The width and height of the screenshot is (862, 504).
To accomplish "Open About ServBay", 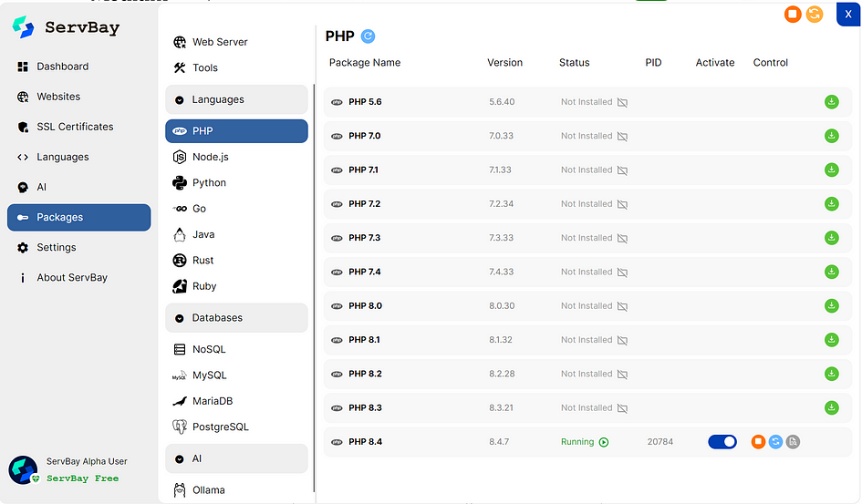I will pos(78,278).
